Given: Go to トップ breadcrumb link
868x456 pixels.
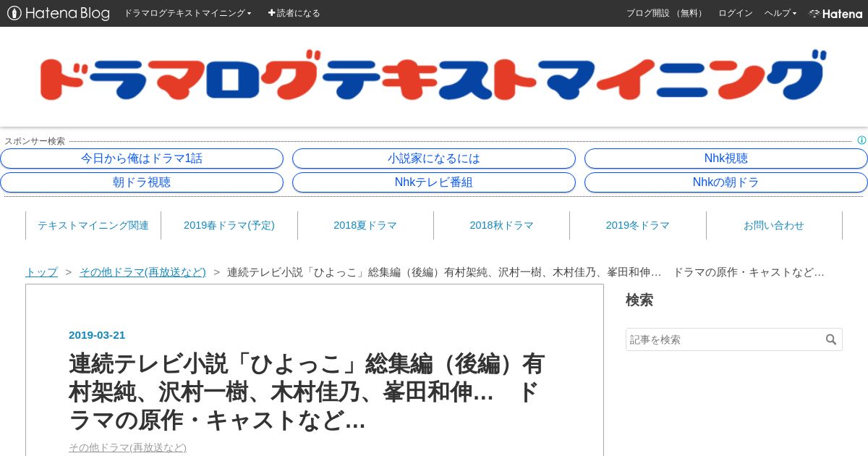Looking at the screenshot, I should click(41, 272).
